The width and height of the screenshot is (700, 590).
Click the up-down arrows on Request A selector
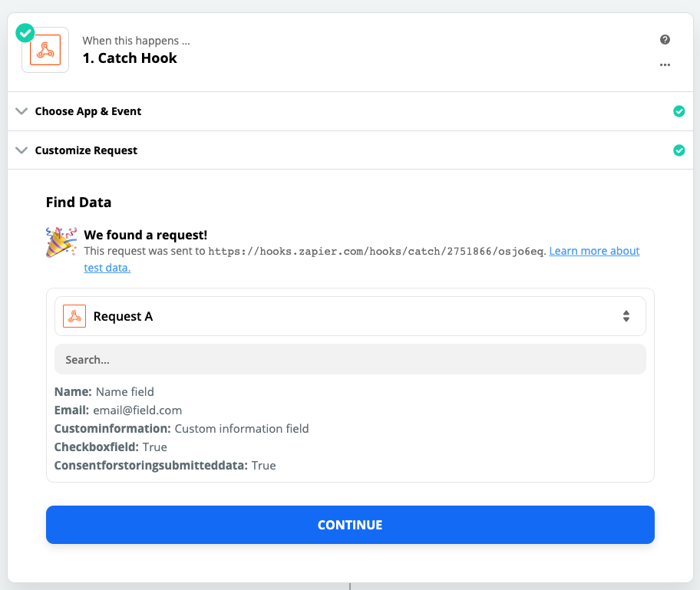tap(626, 316)
